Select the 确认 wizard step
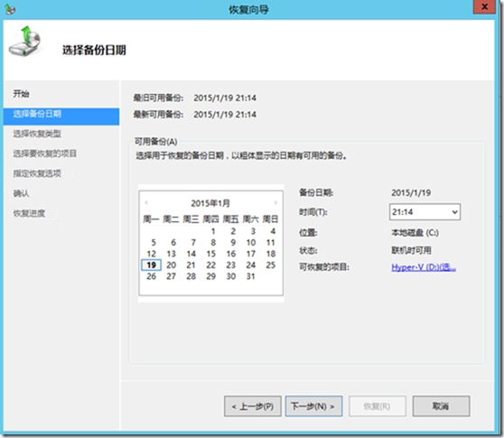504x438 pixels. tap(21, 193)
